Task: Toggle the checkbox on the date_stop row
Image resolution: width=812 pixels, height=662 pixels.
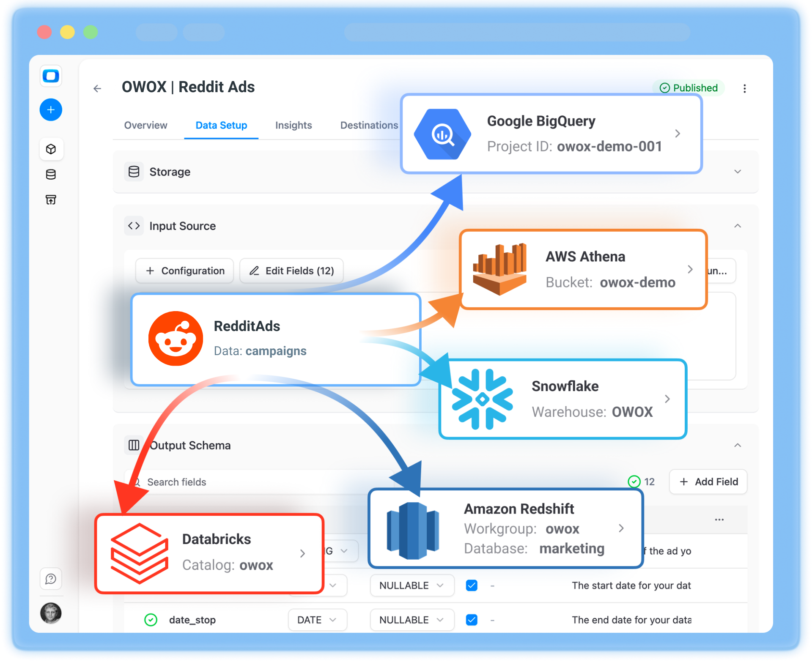Action: click(x=471, y=619)
